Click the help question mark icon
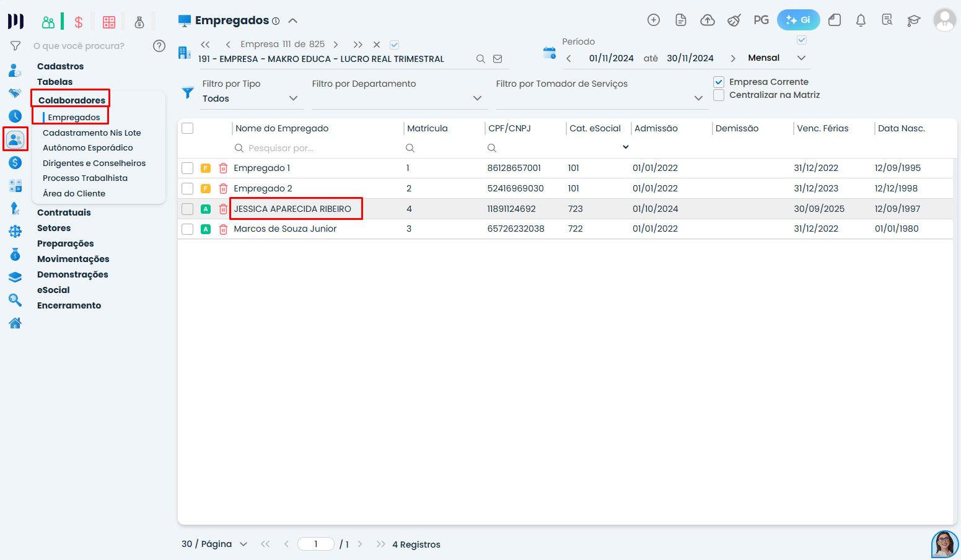The height and width of the screenshot is (560, 961). [x=159, y=46]
